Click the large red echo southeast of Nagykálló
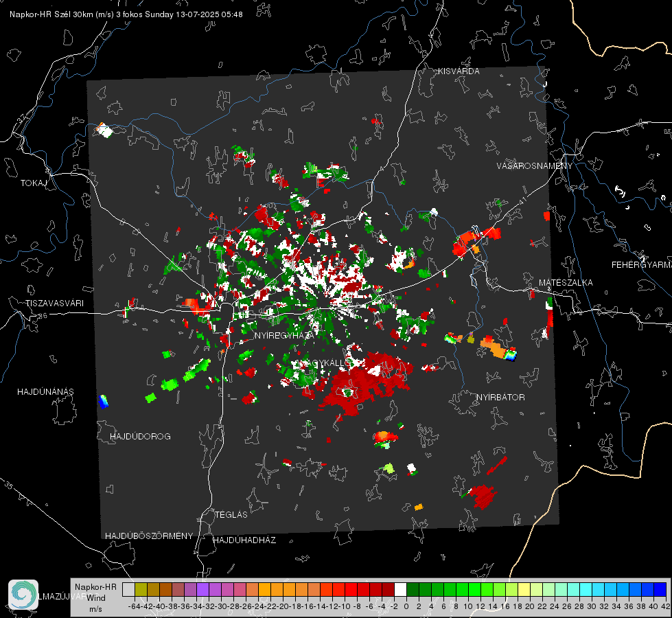The image size is (672, 618). tap(364, 383)
